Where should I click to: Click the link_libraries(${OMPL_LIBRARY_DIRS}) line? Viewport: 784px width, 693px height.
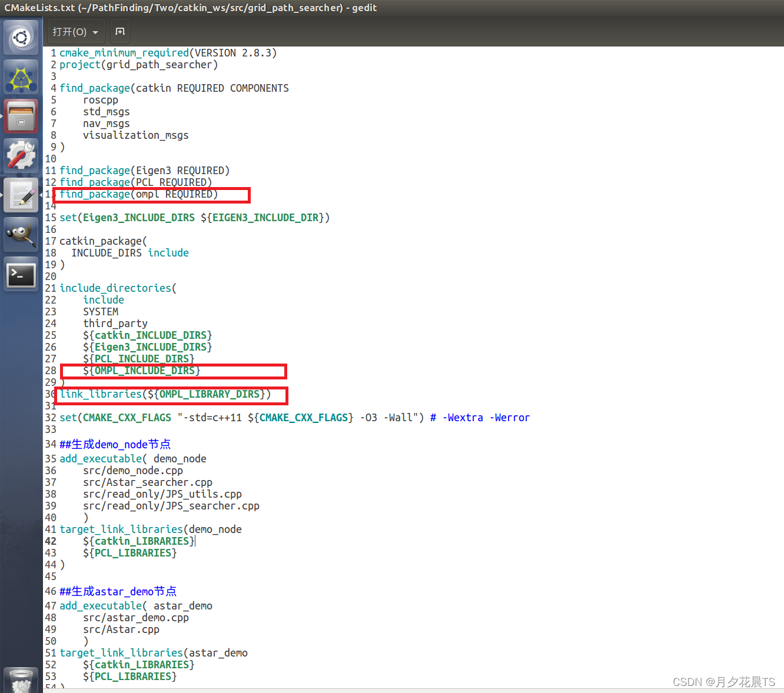pyautogui.click(x=165, y=394)
